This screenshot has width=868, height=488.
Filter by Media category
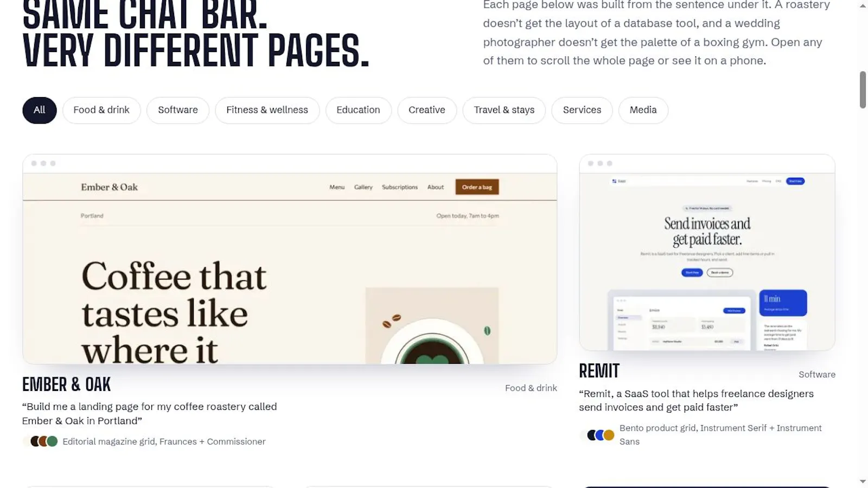643,110
